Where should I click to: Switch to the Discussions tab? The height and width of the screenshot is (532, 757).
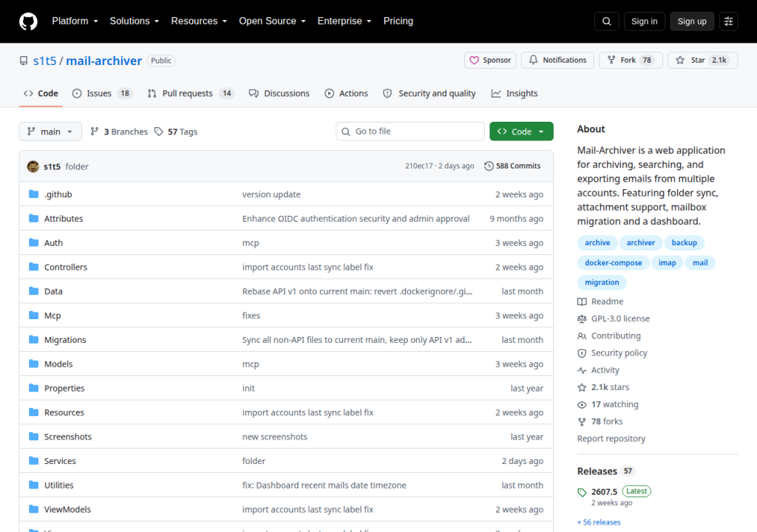pyautogui.click(x=279, y=94)
